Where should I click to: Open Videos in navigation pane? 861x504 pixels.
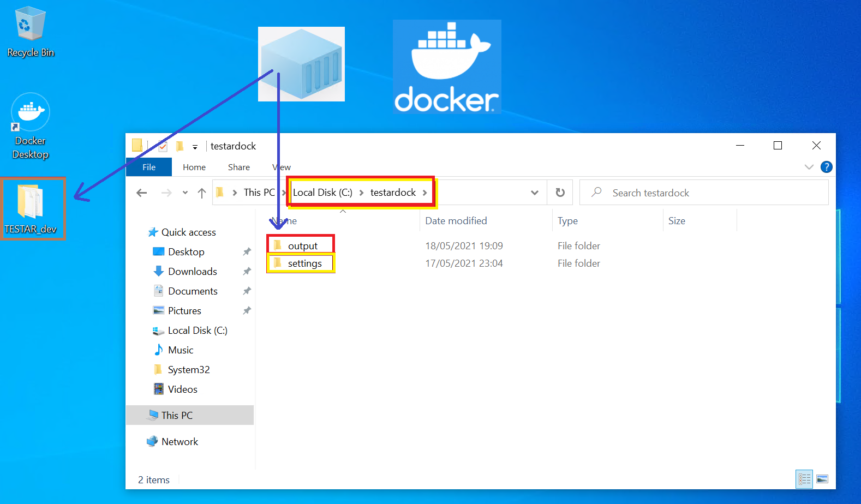(x=182, y=389)
